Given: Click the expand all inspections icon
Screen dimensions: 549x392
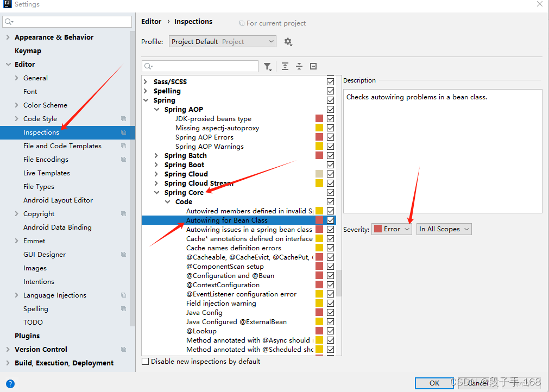Looking at the screenshot, I should [x=285, y=66].
